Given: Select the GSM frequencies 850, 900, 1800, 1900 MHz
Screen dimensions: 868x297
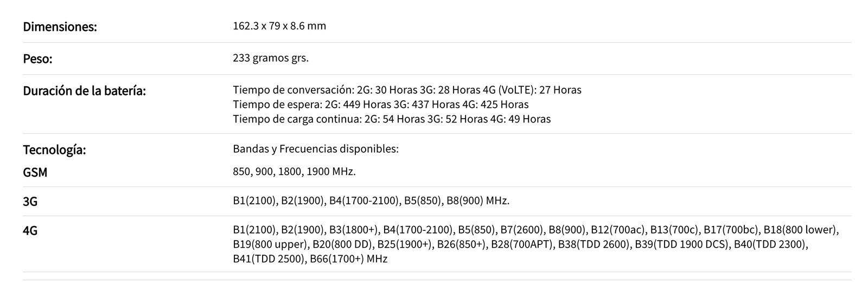Looking at the screenshot, I should pyautogui.click(x=295, y=172).
